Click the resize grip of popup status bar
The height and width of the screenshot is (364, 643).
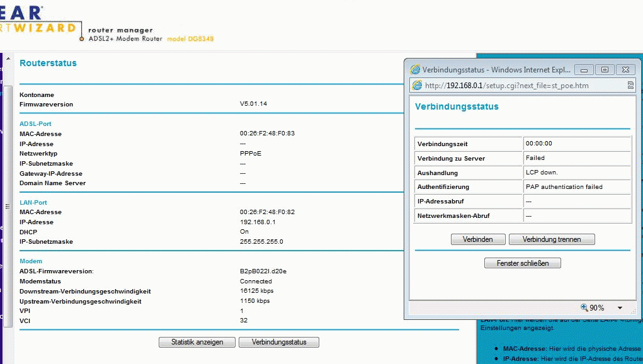tap(633, 312)
